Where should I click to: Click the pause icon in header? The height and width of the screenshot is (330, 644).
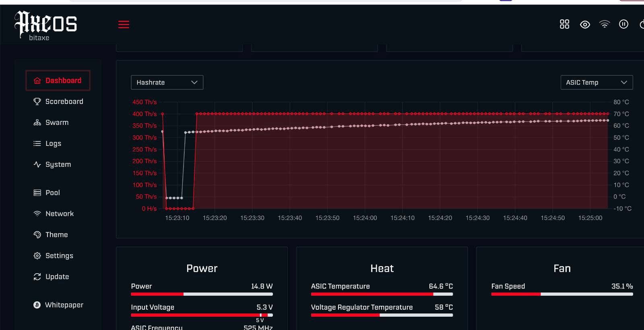point(623,24)
